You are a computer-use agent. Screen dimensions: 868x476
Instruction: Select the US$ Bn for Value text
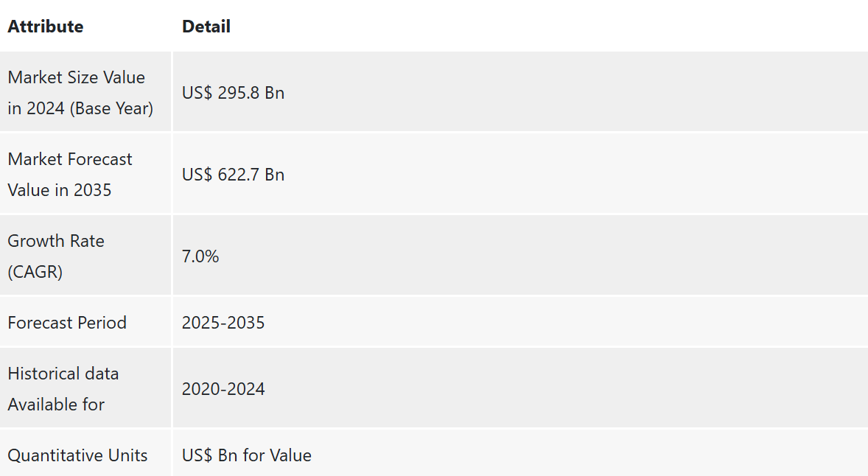coord(246,455)
